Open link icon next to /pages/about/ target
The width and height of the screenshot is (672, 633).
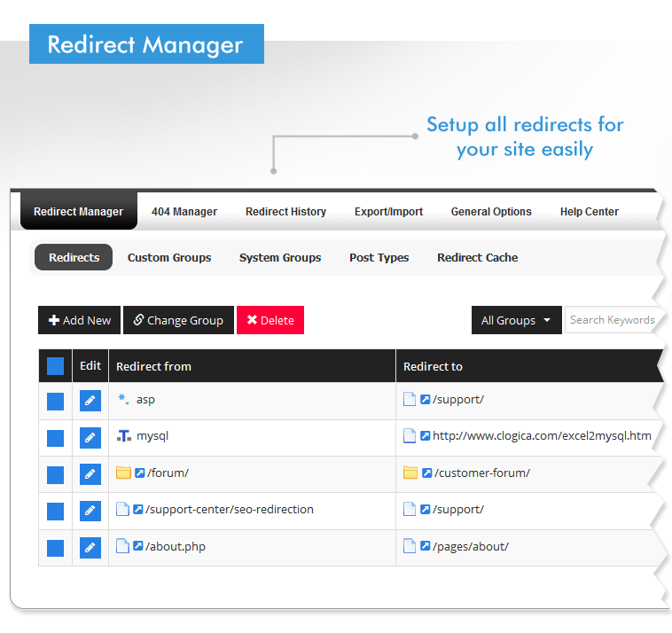coord(425,547)
